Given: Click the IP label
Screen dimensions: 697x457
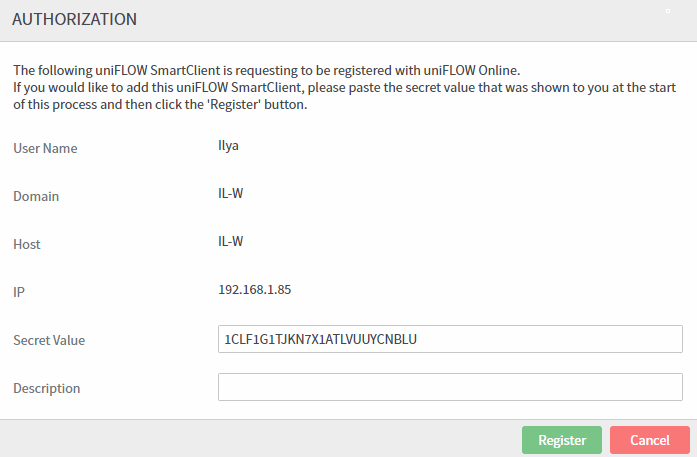Looking at the screenshot, I should click(18, 292).
